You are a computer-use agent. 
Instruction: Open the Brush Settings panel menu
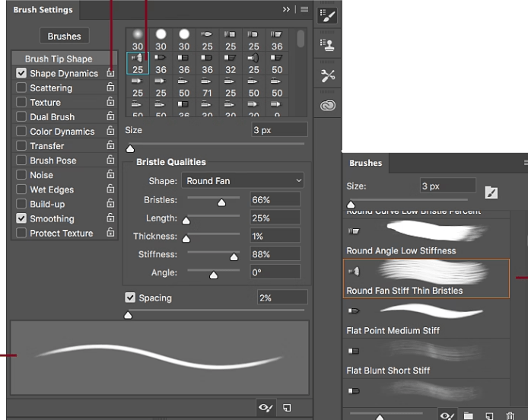[304, 9]
